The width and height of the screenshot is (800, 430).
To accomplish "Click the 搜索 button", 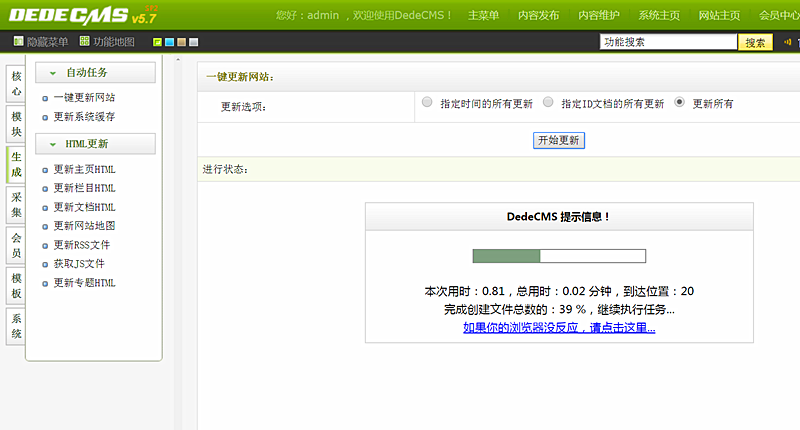I will pyautogui.click(x=755, y=42).
